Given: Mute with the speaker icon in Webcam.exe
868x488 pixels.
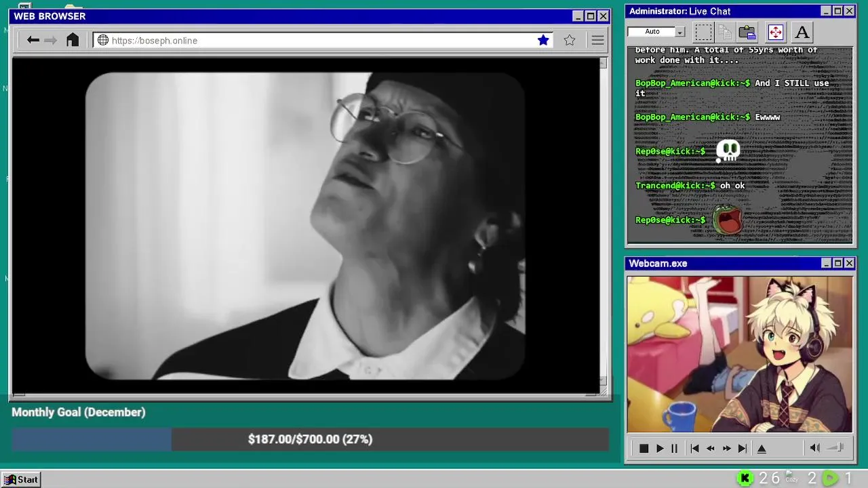Looking at the screenshot, I should (815, 447).
